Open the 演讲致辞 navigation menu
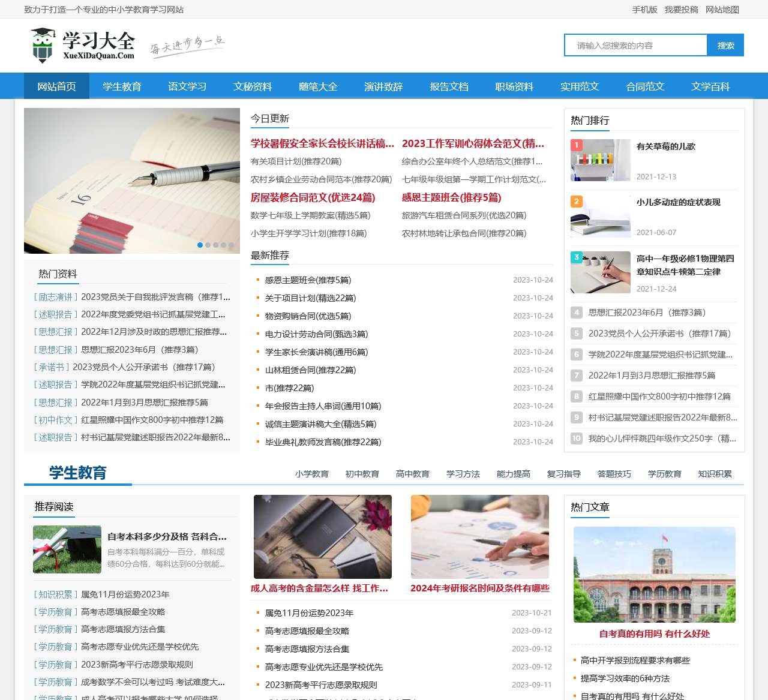768x700 pixels. point(383,86)
